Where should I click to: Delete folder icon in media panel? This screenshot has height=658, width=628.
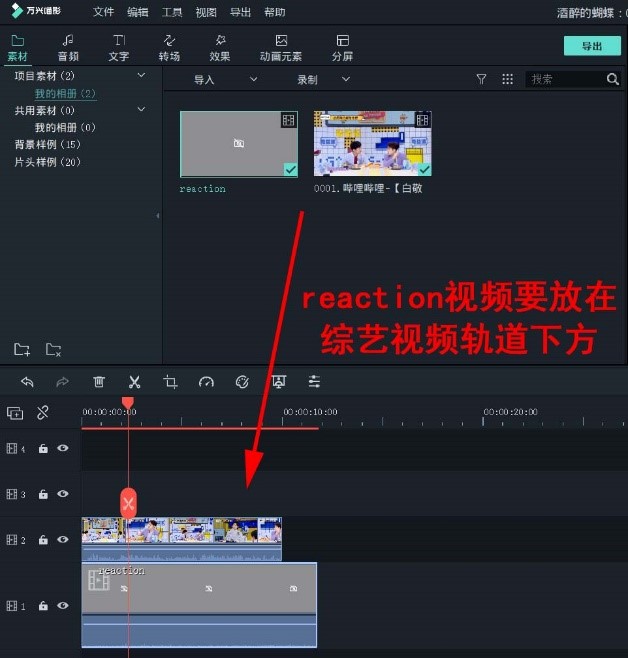[53, 349]
